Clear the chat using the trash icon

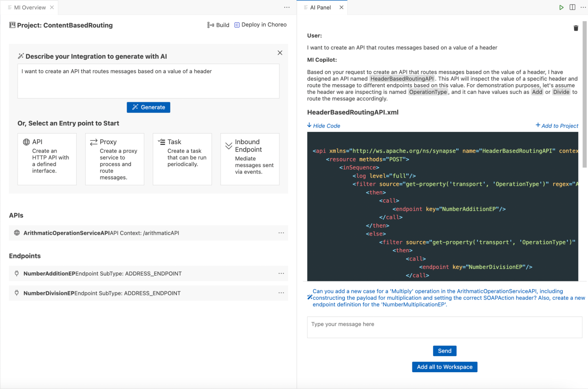576,28
